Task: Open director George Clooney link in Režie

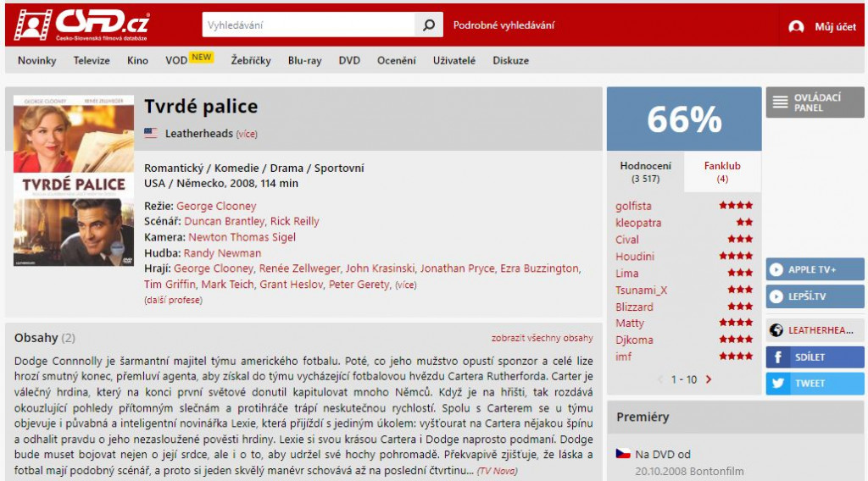Action: (x=216, y=206)
